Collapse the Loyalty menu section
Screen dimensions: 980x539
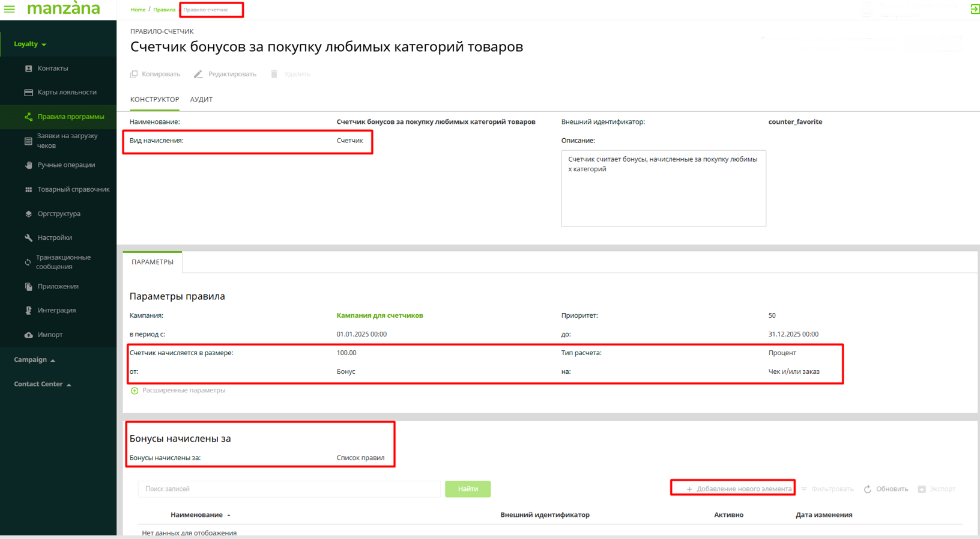[30, 44]
